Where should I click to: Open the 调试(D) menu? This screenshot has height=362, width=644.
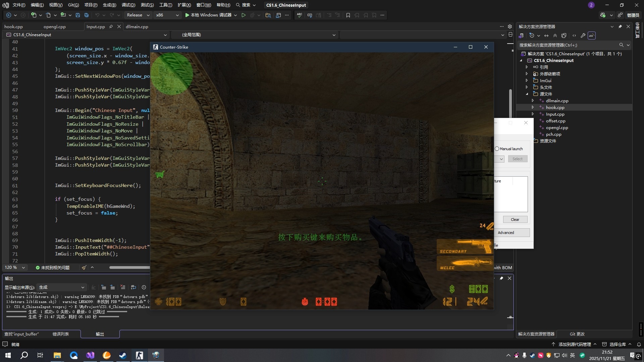tap(128, 5)
